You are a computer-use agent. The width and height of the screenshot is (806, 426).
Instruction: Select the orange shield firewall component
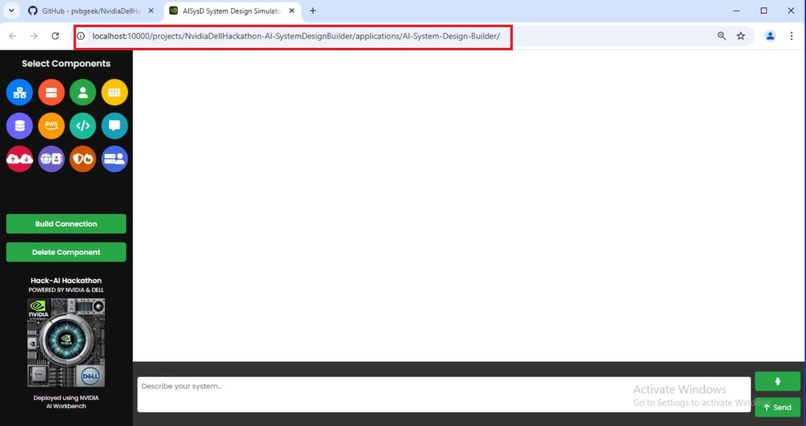83,159
